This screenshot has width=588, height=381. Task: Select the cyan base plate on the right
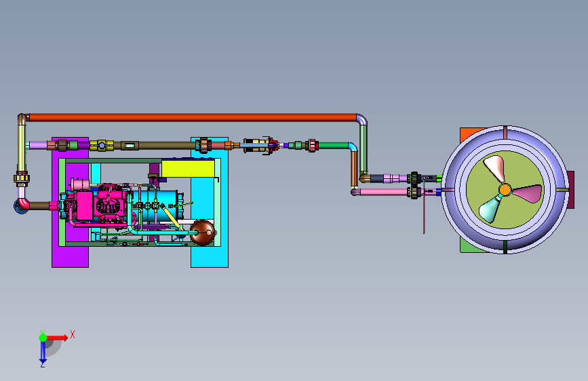point(210,257)
